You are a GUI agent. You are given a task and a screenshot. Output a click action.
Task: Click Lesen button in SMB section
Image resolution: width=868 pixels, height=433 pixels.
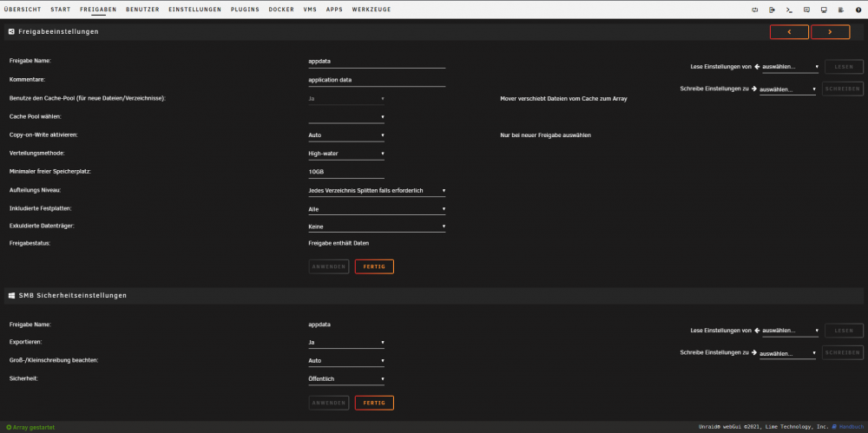[845, 331]
